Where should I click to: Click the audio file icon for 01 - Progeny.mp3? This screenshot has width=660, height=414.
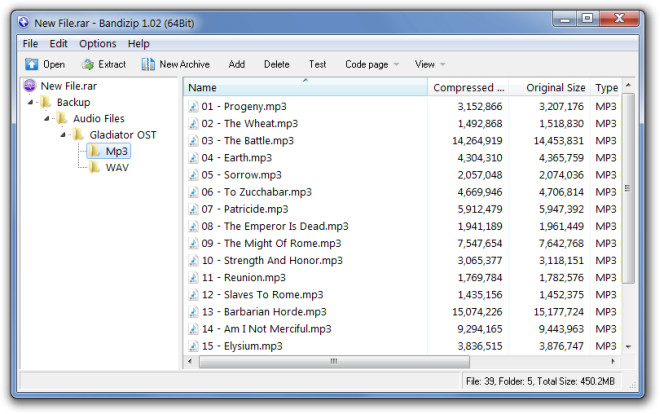193,106
